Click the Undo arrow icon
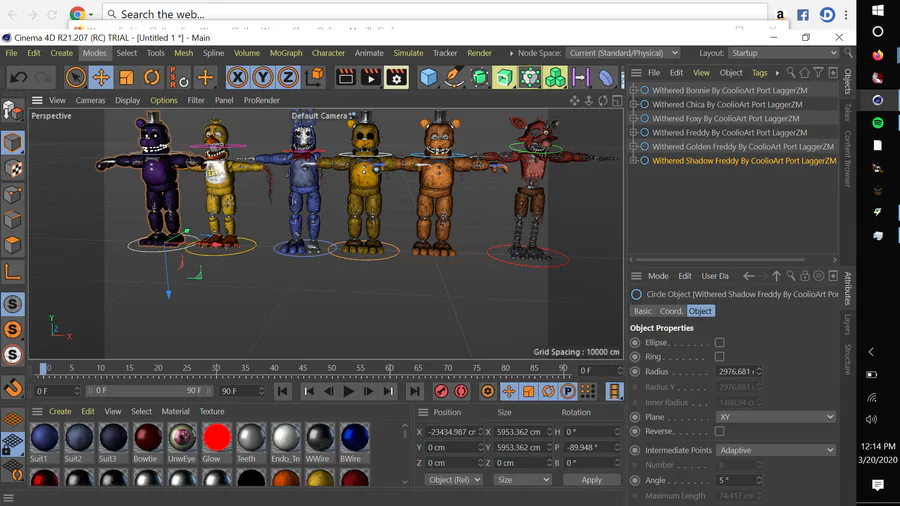The height and width of the screenshot is (506, 900). coord(18,77)
